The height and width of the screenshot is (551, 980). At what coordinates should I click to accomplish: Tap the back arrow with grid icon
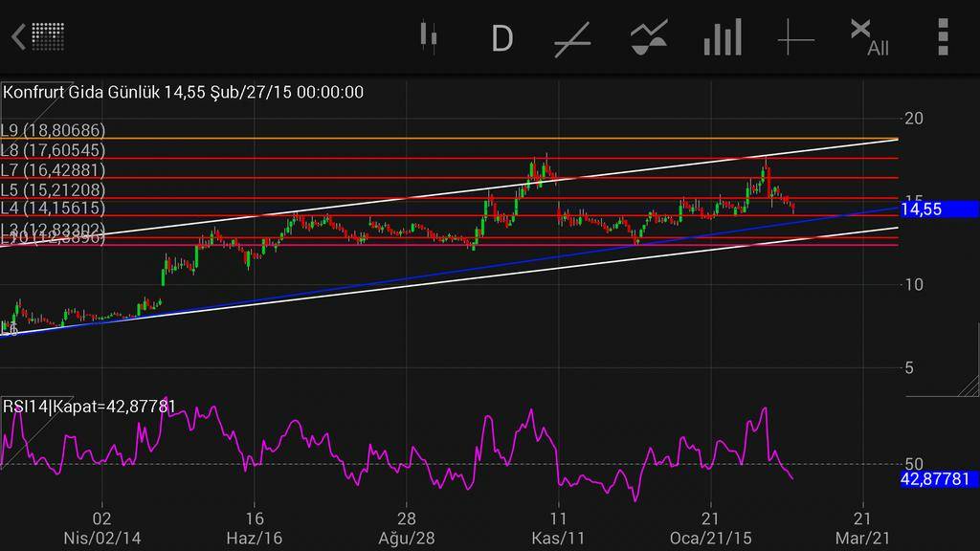tap(38, 37)
